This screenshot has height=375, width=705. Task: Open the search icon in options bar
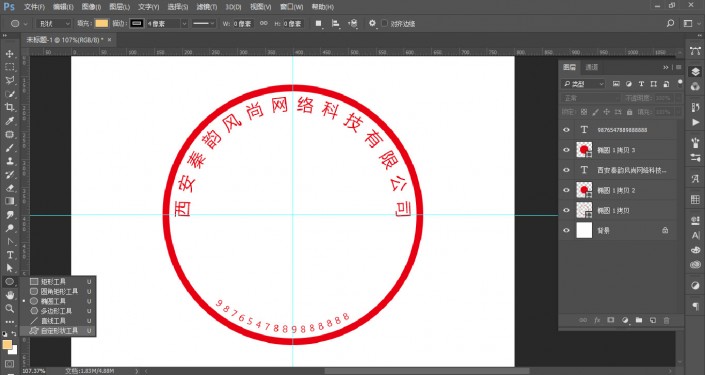click(x=670, y=23)
